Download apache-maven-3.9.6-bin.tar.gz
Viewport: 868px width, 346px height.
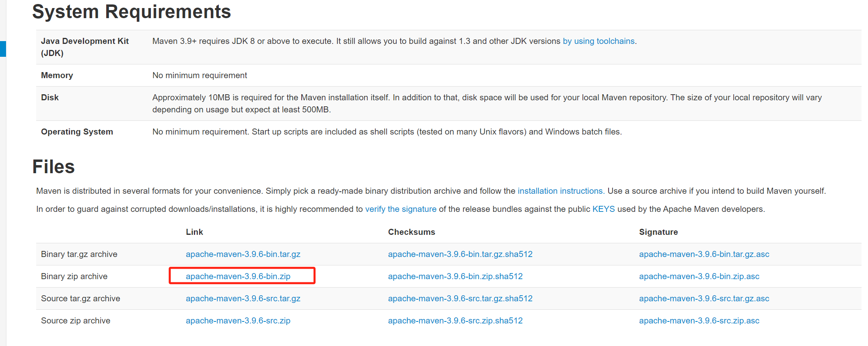click(243, 254)
